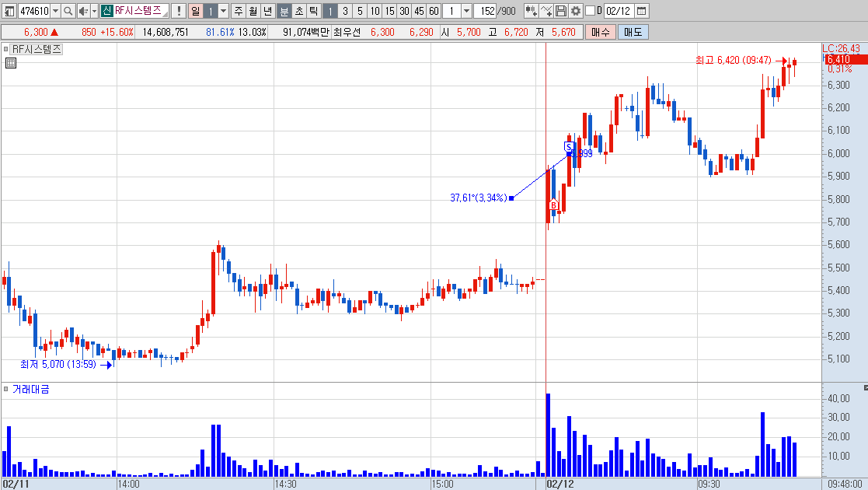Toggle the D checkbox beside date

[x=590, y=11]
